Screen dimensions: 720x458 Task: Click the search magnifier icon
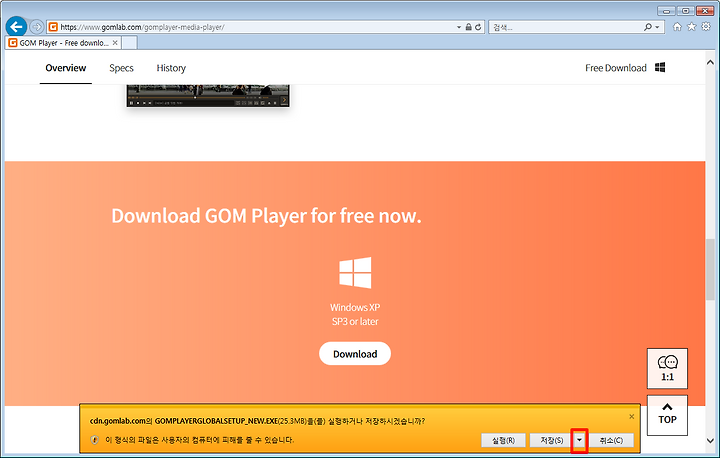(647, 27)
